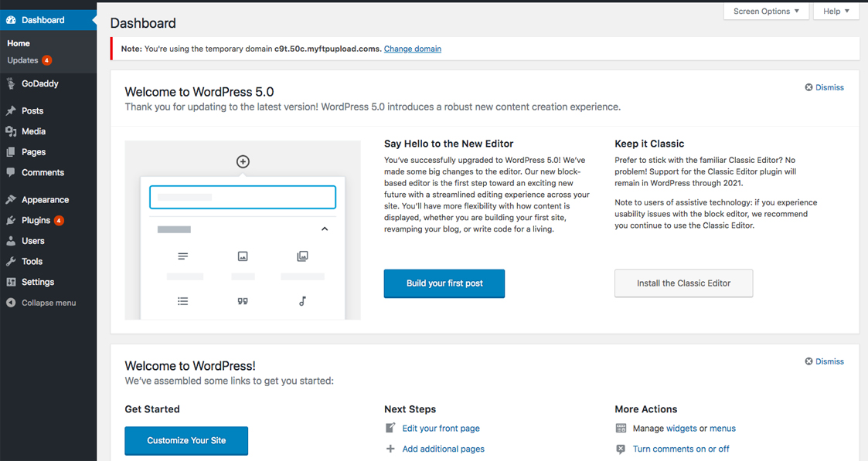Open the Help dropdown
868x461 pixels.
coord(836,11)
